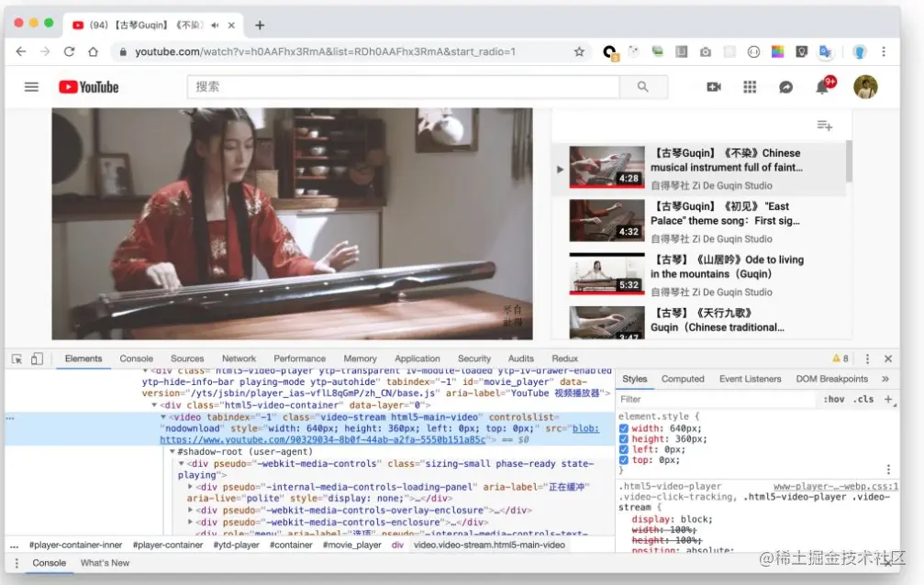
Task: Open the Google Translate extension icon
Action: (826, 52)
